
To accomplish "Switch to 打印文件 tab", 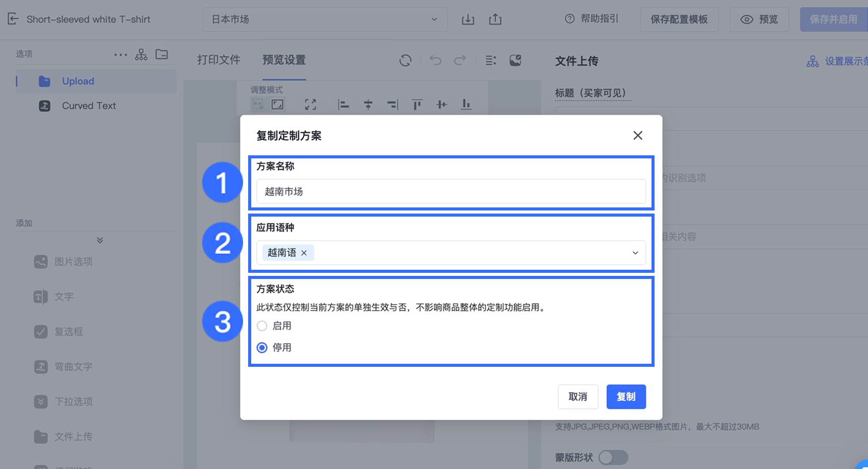I will tap(219, 60).
